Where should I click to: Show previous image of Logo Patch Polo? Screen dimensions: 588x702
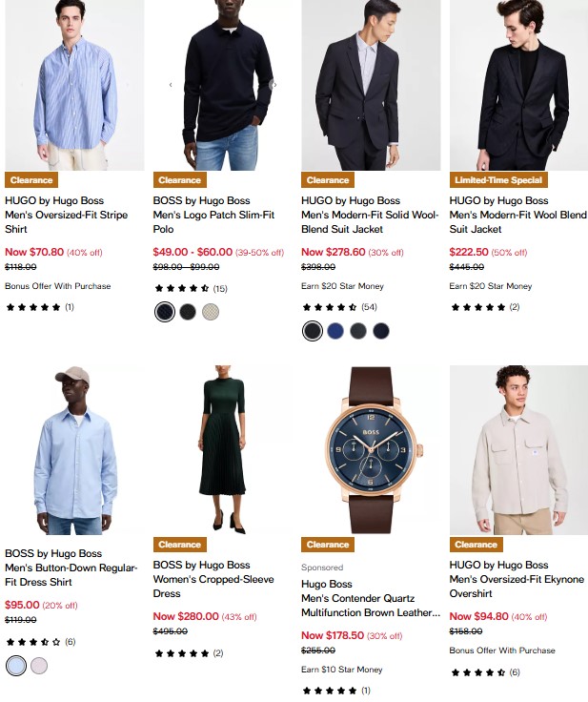pos(171,85)
